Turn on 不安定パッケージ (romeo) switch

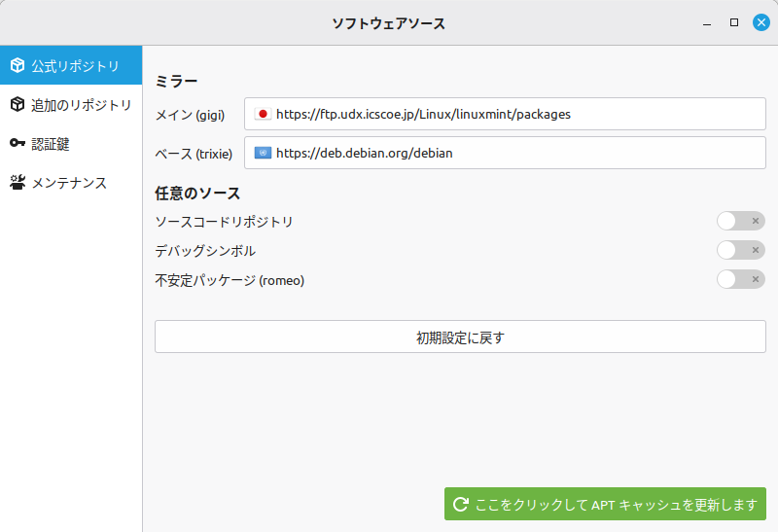pos(740,280)
